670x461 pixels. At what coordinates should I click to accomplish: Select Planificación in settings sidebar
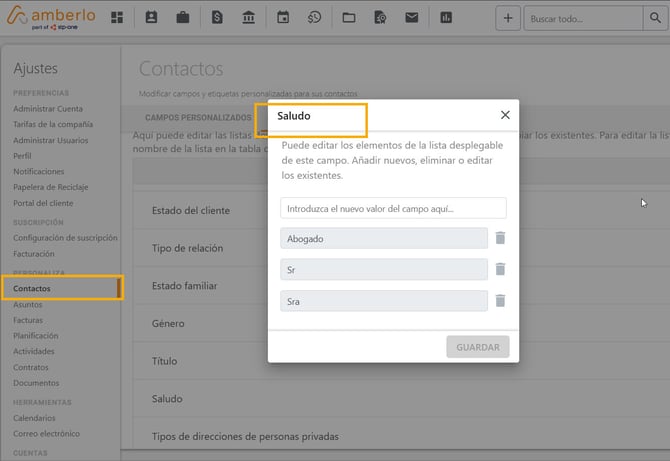(x=35, y=335)
